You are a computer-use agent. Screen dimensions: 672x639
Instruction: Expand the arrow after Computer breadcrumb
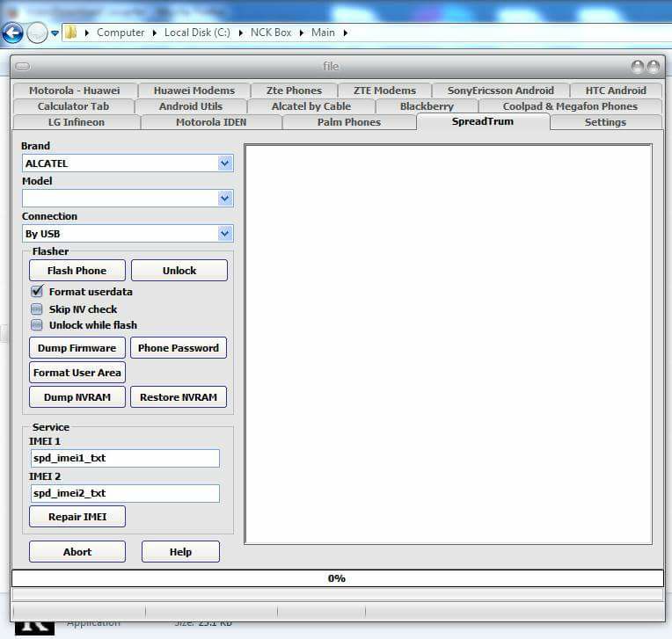pos(154,33)
